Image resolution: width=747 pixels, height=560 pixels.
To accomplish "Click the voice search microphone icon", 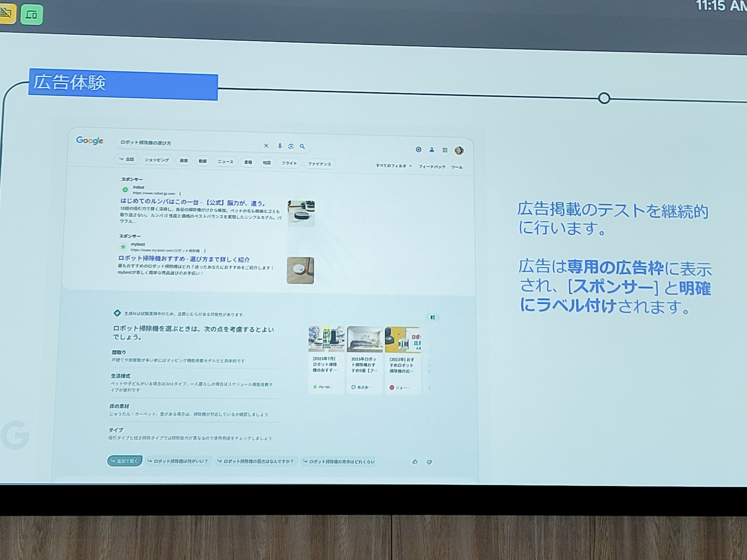I will 280,146.
